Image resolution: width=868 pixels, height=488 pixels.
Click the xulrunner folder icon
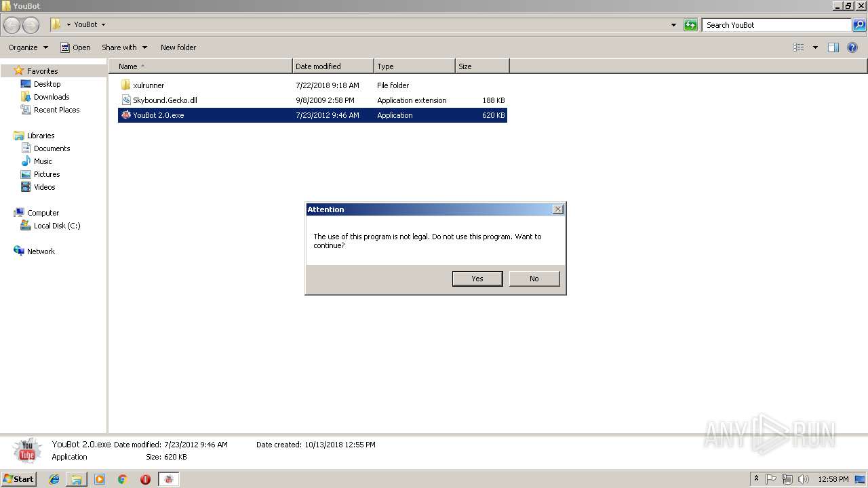[x=125, y=85]
